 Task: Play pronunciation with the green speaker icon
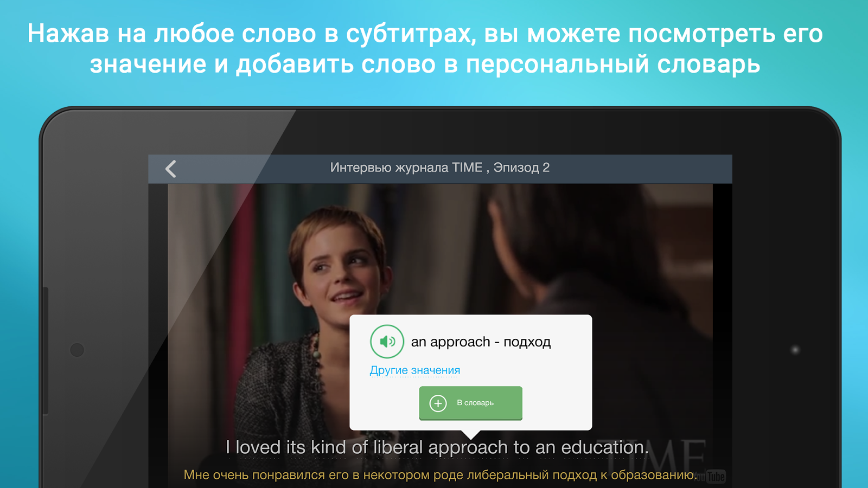(x=387, y=341)
